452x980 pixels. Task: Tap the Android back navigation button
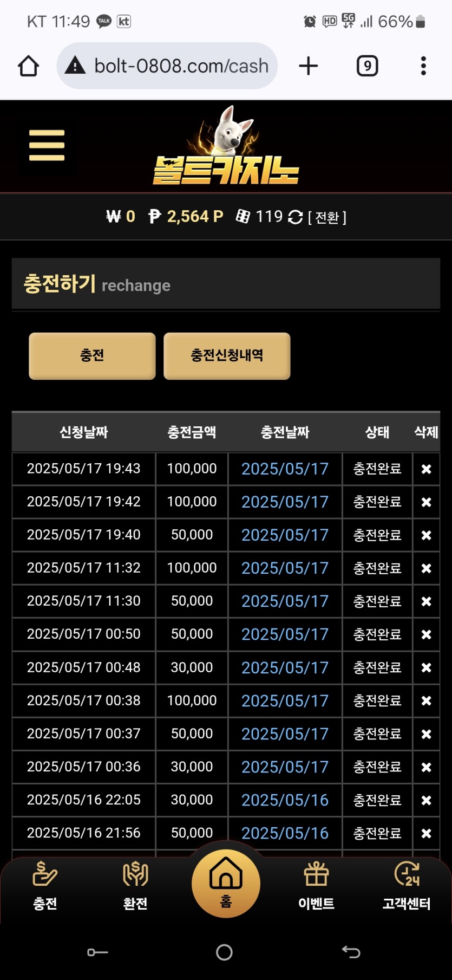click(x=351, y=952)
